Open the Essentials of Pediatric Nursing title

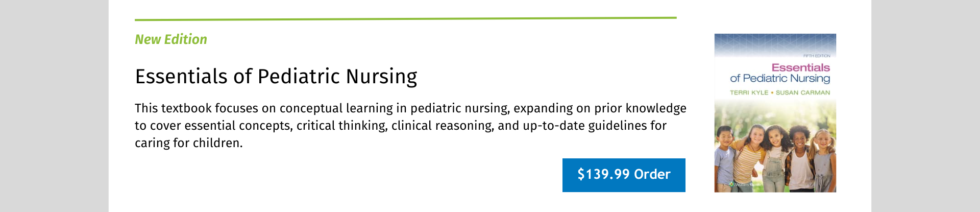[x=276, y=77]
